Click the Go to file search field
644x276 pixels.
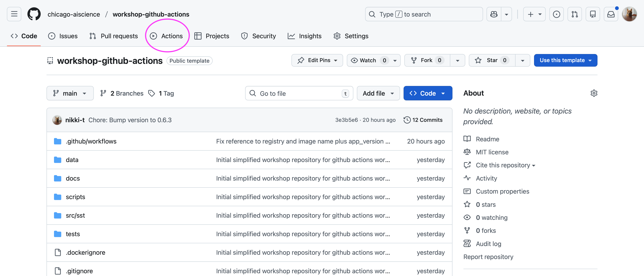298,93
